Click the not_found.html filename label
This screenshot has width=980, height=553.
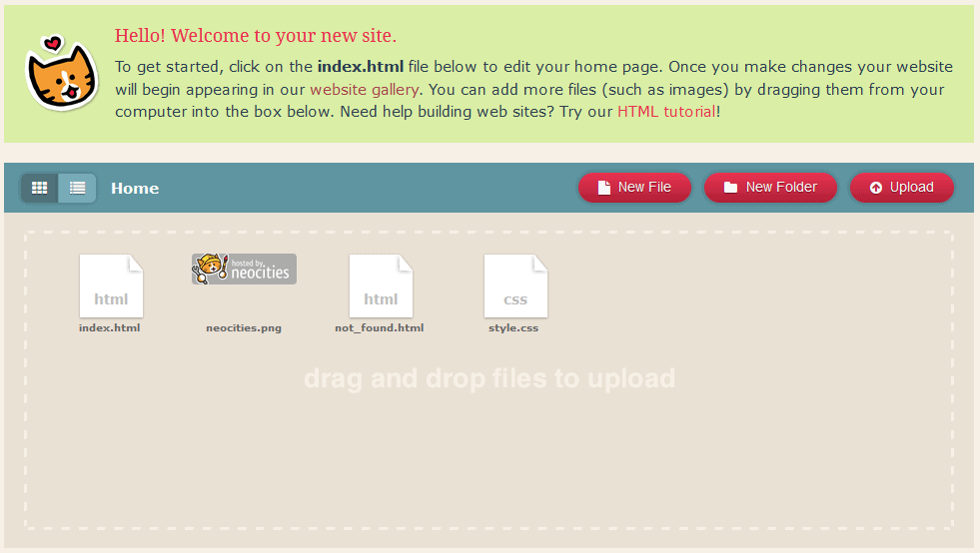pos(380,327)
